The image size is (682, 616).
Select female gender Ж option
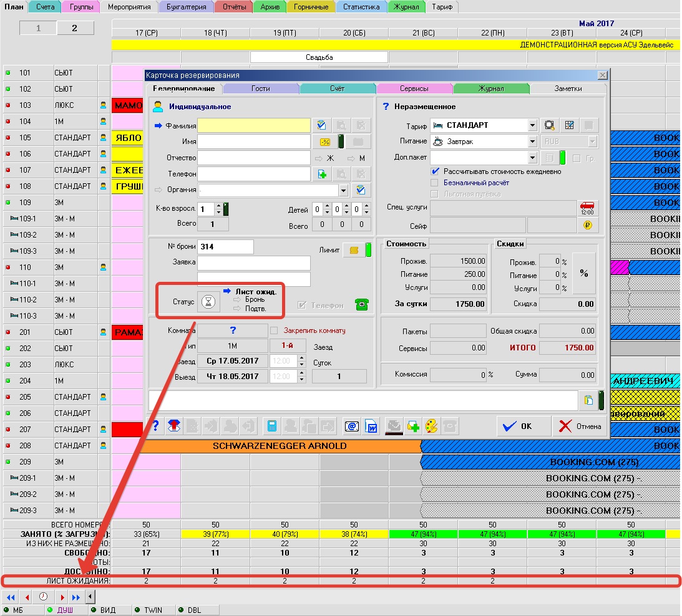(x=324, y=158)
